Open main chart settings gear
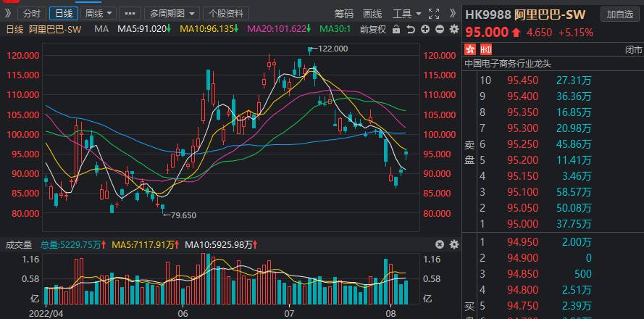This screenshot has height=319, width=644. coord(453,29)
